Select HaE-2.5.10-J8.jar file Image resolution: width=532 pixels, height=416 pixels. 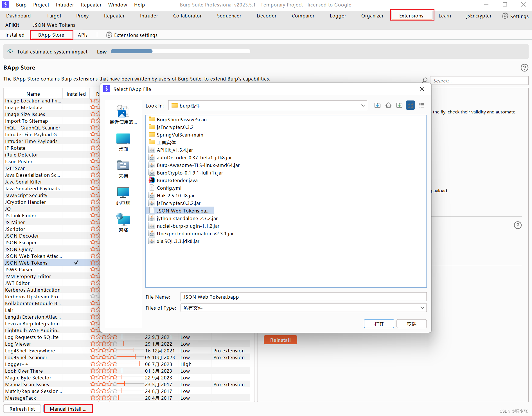coord(172,195)
